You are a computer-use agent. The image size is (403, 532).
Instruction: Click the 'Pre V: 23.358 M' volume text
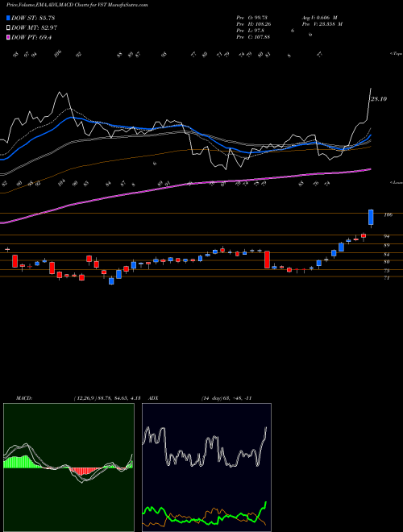pos(322,24)
